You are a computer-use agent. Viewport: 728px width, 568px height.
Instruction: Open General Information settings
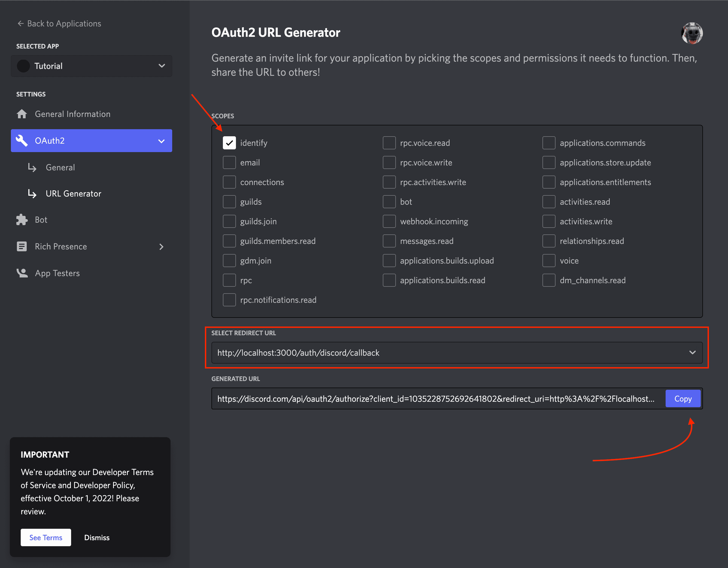click(x=91, y=114)
